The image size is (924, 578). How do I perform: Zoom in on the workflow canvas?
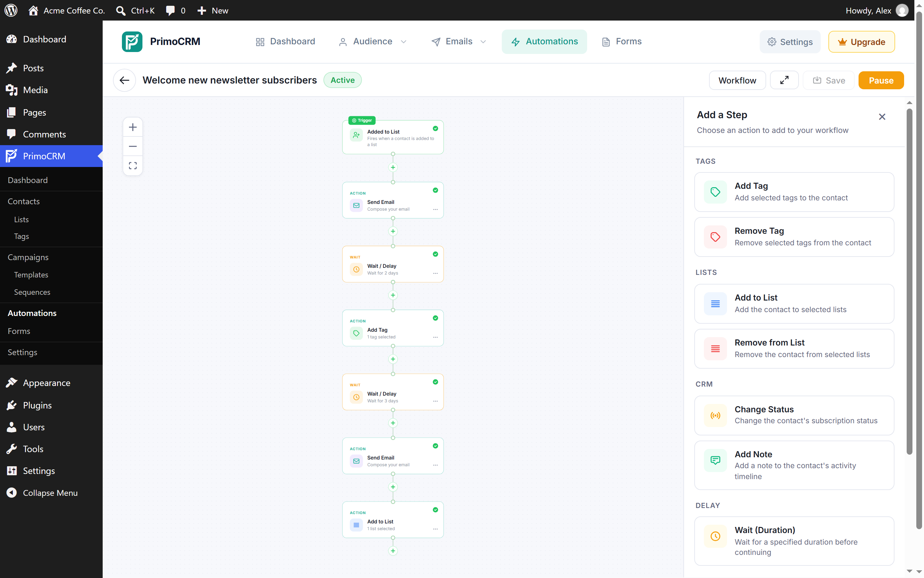tap(133, 127)
